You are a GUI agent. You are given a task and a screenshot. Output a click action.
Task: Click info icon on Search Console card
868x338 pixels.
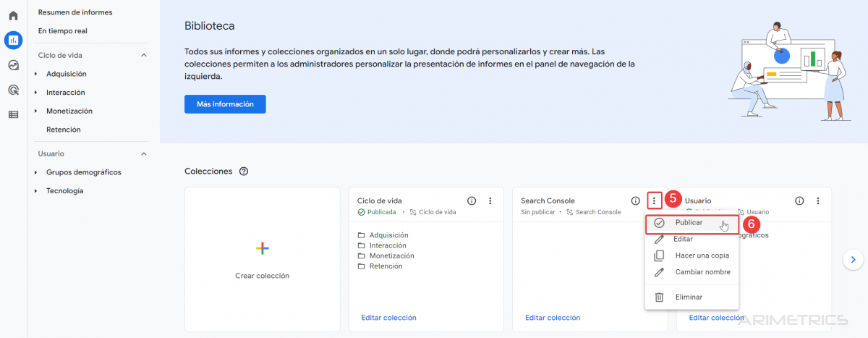[636, 201]
